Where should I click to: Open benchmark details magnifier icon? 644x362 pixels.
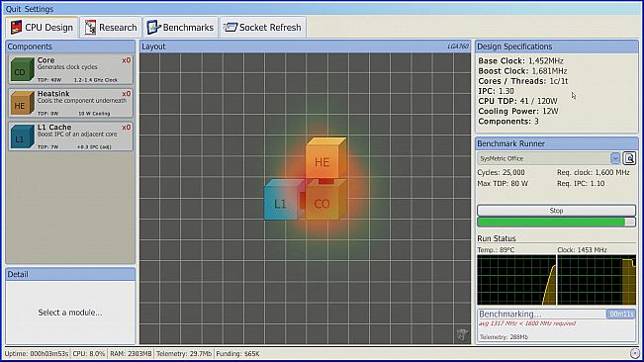point(629,158)
